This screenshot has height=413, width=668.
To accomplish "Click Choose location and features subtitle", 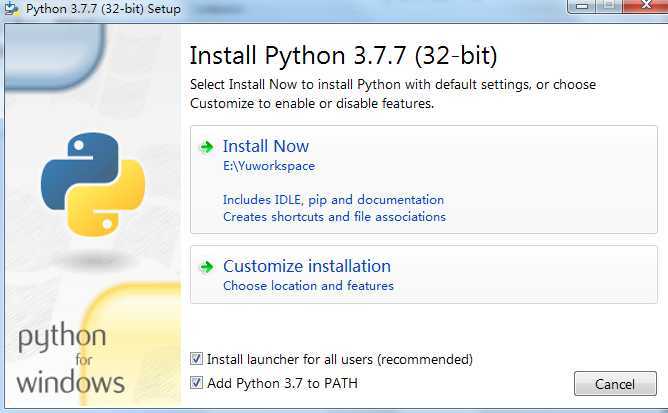I will point(308,286).
